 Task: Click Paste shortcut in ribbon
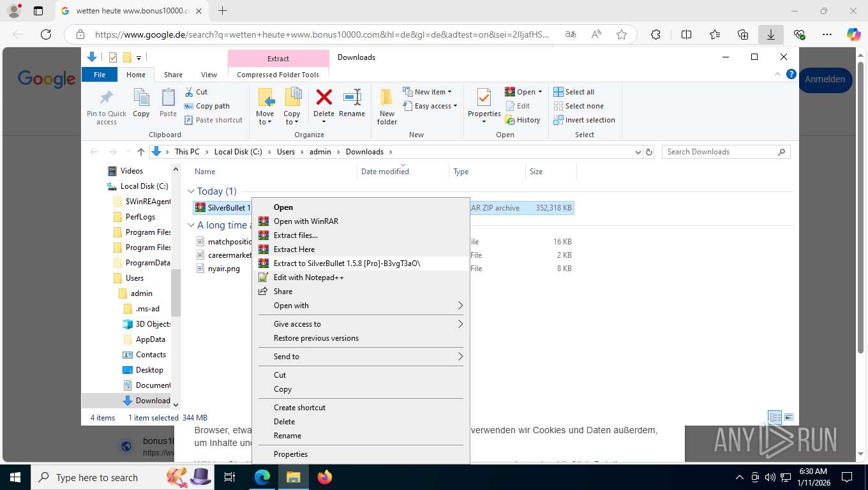(213, 120)
